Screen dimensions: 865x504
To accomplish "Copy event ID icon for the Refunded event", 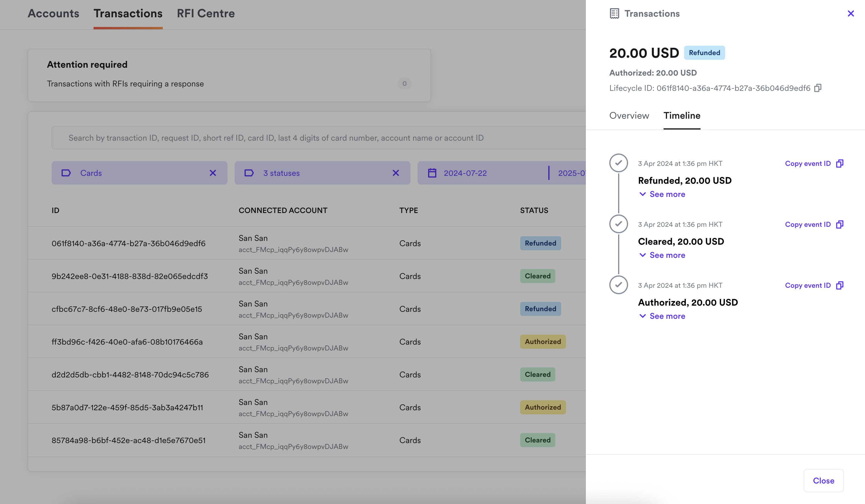I will [839, 164].
